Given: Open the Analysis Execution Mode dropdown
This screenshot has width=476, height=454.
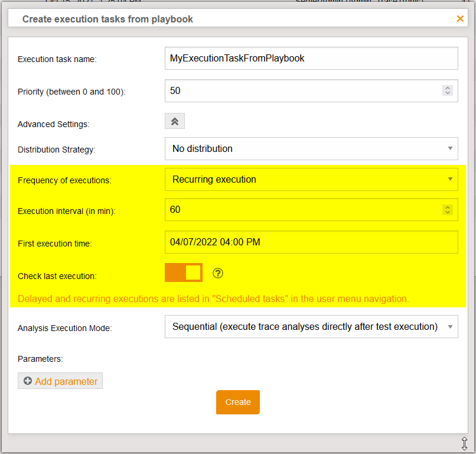Looking at the screenshot, I should click(x=311, y=326).
